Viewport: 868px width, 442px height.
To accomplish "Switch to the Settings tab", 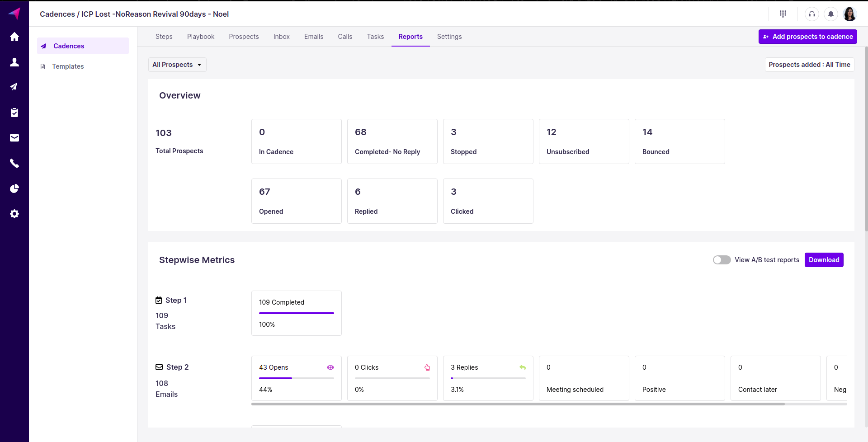I will tap(449, 37).
